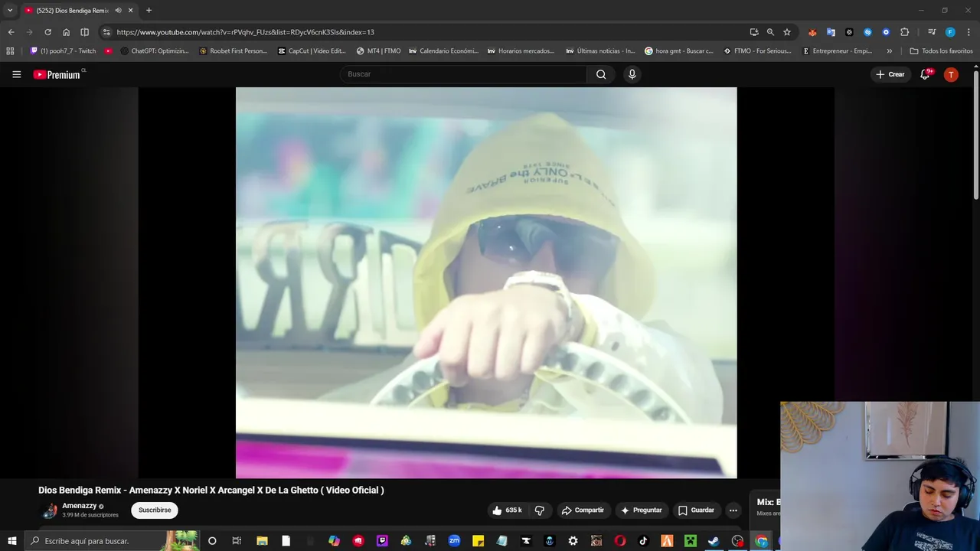Open a new browser tab
Screen dimensions: 980x551
[x=149, y=11]
